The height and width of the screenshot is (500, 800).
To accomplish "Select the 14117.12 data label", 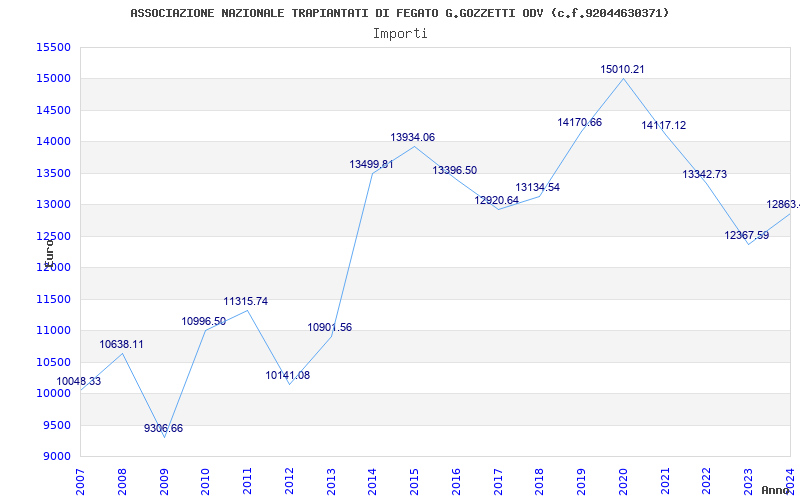I will [x=664, y=126].
